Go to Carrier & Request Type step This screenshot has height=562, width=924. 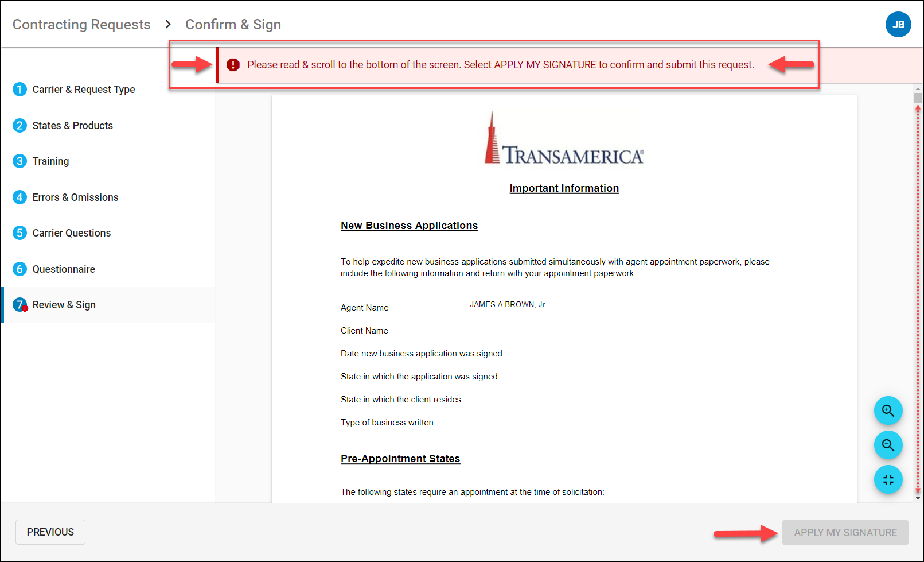tap(84, 90)
